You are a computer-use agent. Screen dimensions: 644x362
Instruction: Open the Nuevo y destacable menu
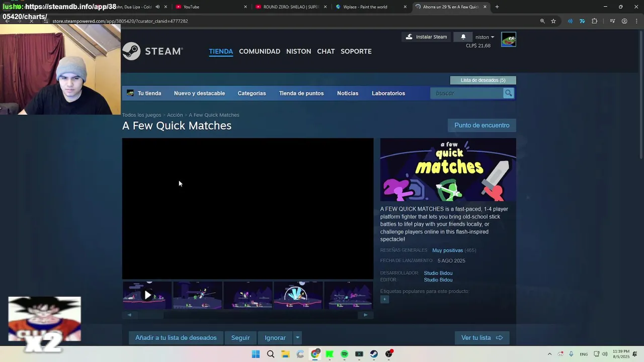coord(199,93)
